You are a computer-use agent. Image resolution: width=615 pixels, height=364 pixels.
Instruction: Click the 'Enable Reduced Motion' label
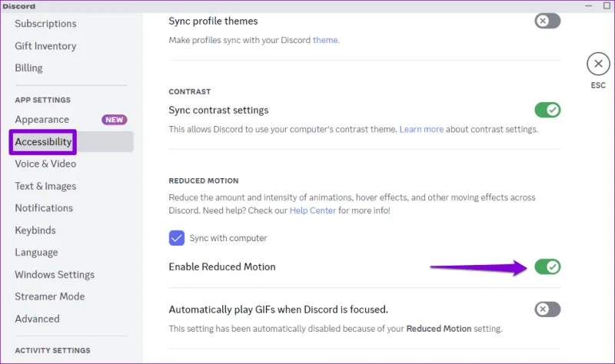click(222, 266)
